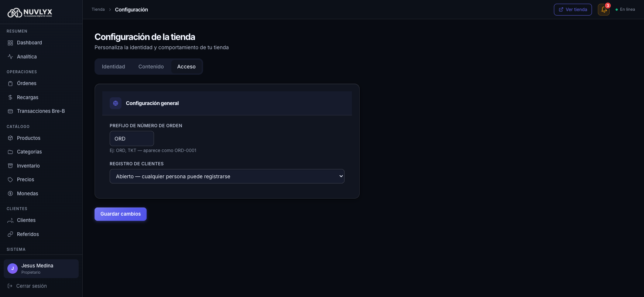
Task: Switch to the Identidad tab
Action: tap(113, 67)
